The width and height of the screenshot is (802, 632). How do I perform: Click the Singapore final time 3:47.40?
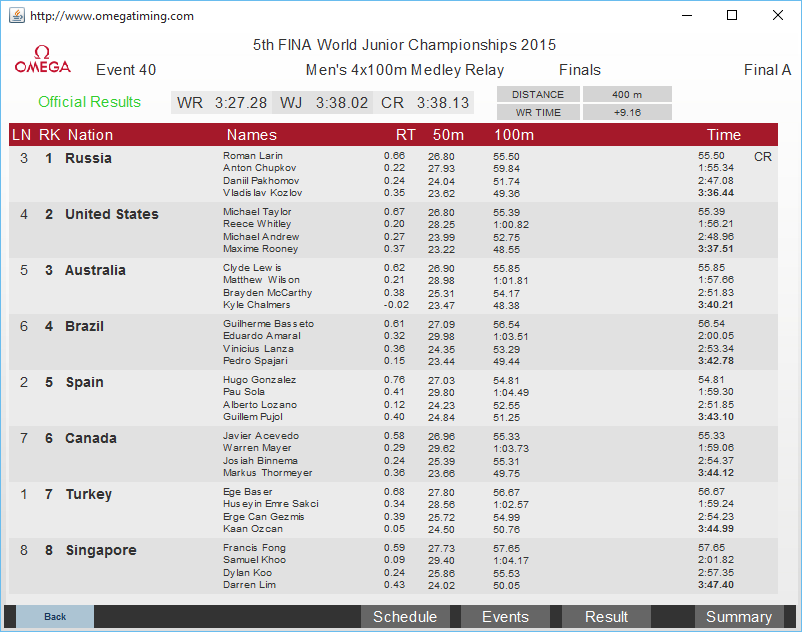click(x=716, y=585)
